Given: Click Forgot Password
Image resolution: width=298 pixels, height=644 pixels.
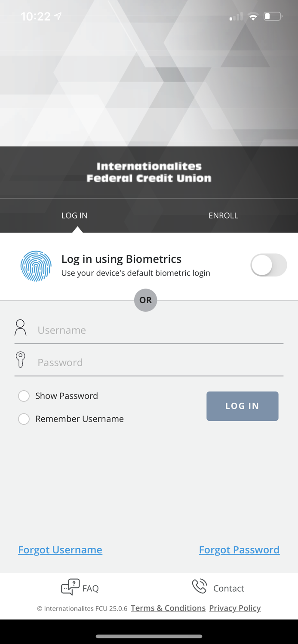Looking at the screenshot, I should (239, 550).
